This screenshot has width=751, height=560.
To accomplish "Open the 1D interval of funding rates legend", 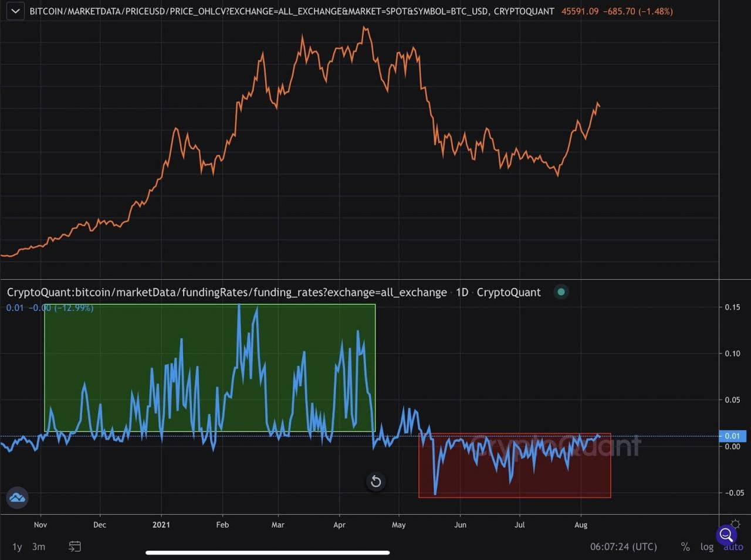I will [x=462, y=292].
